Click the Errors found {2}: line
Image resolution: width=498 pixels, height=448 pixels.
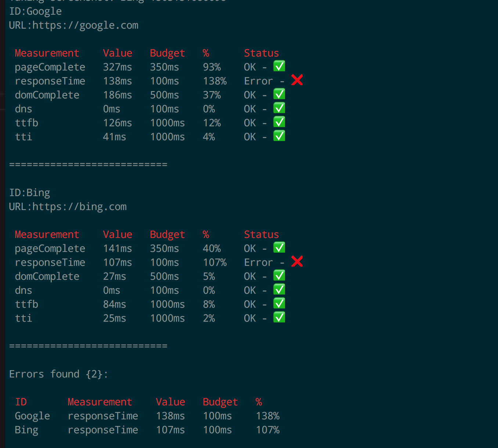(59, 374)
